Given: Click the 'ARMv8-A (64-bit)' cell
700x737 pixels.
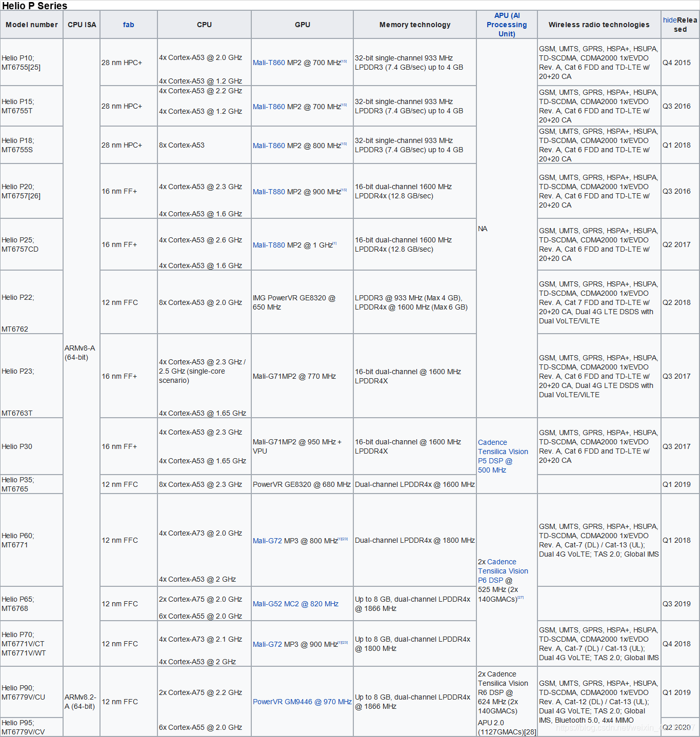Looking at the screenshot, I should (82, 353).
